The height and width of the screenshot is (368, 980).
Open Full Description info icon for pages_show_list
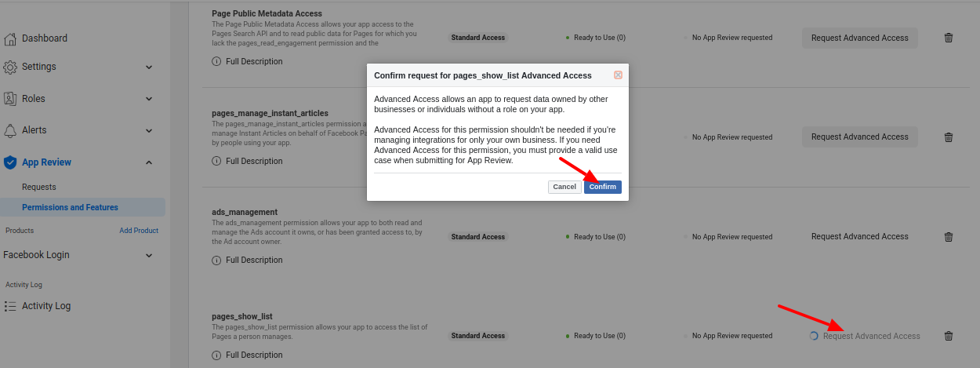click(216, 355)
